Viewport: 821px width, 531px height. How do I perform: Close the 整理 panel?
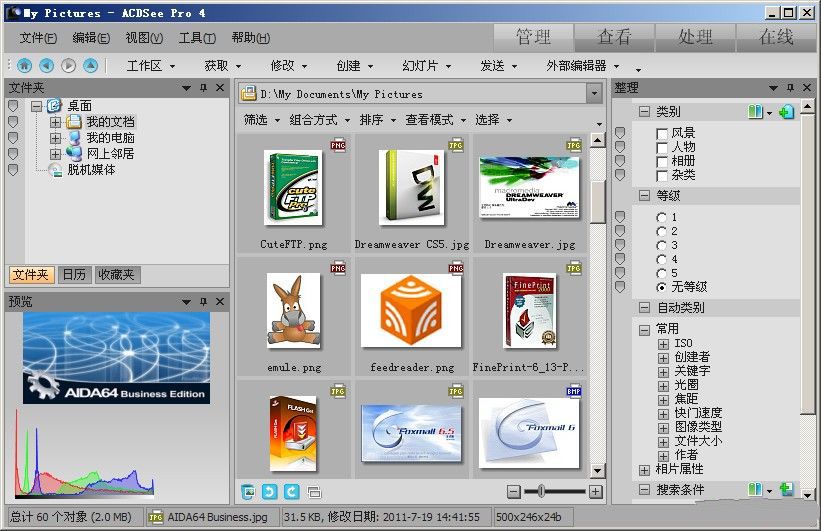[x=807, y=88]
